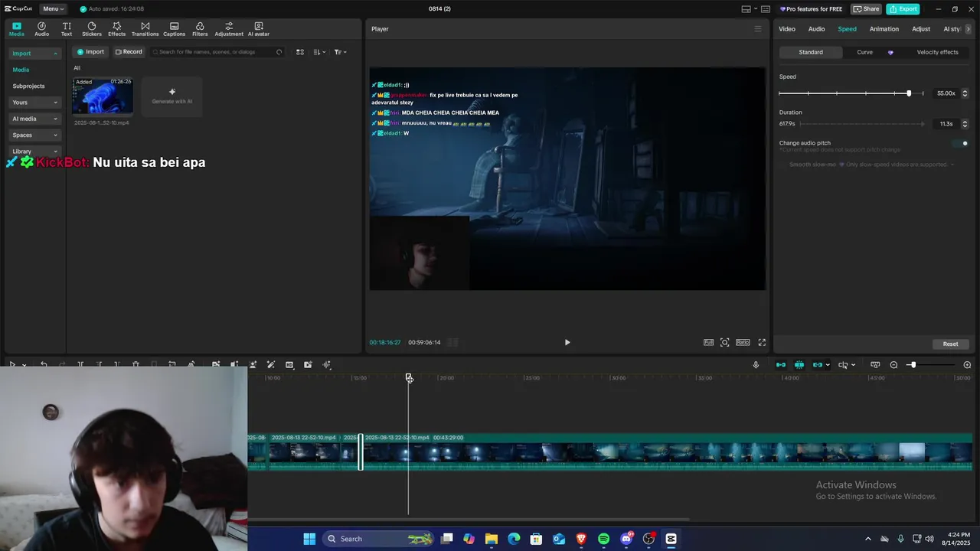Select the Standard speed mode
Viewport: 980px width, 551px height.
811,52
